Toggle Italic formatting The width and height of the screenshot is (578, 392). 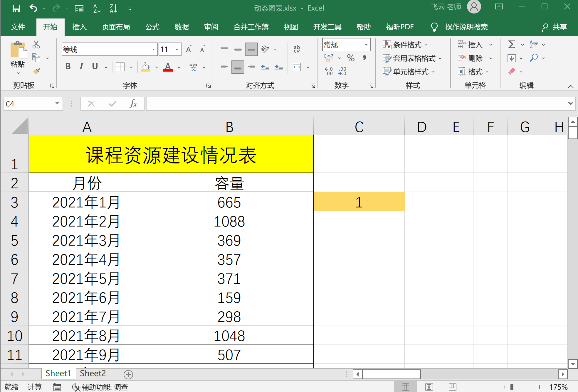[x=81, y=67]
